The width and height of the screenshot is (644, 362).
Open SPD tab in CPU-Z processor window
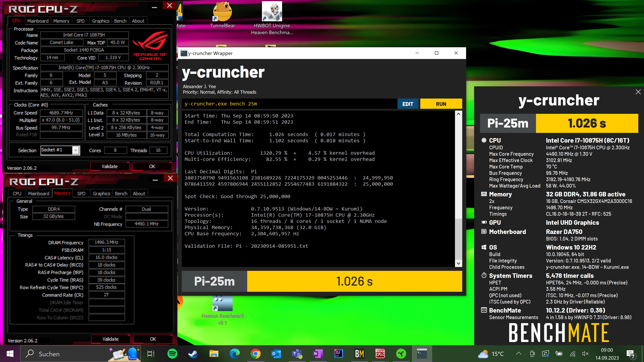click(80, 21)
